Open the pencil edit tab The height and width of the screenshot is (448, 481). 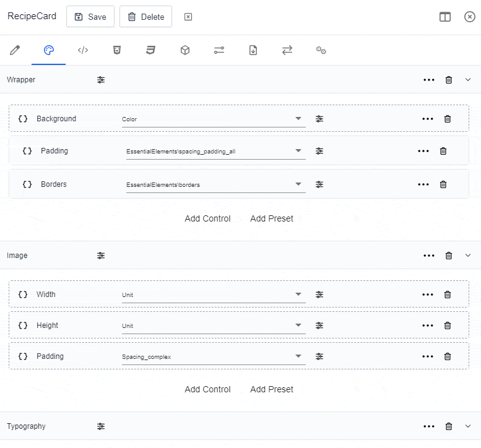coord(15,50)
